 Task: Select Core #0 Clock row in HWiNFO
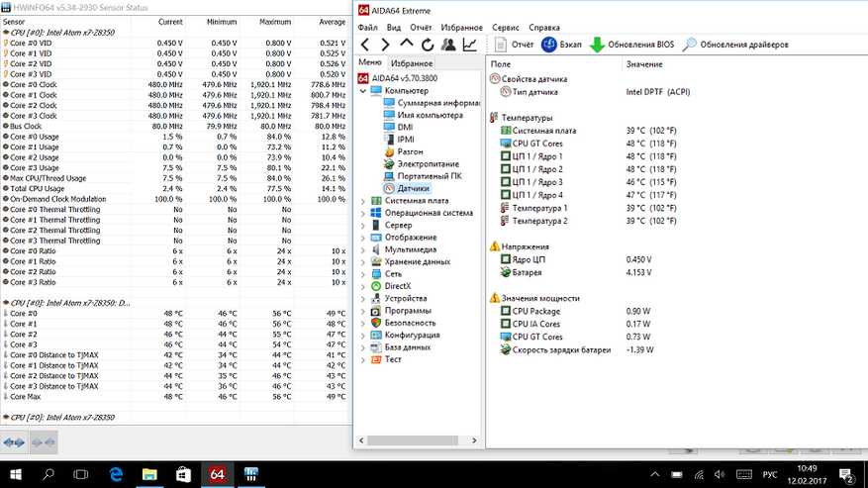click(175, 84)
